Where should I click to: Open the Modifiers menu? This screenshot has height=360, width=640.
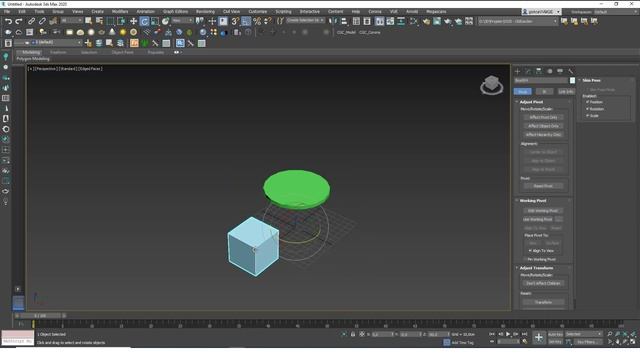pos(120,12)
